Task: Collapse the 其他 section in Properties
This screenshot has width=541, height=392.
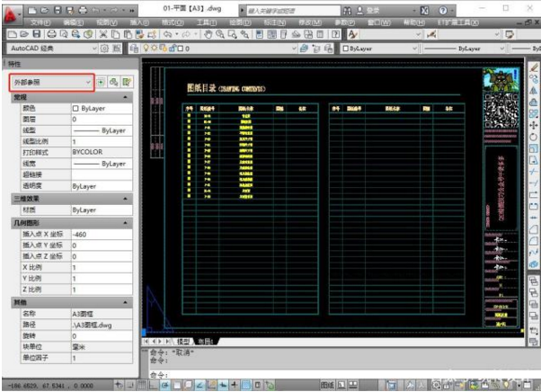Action: pos(125,303)
